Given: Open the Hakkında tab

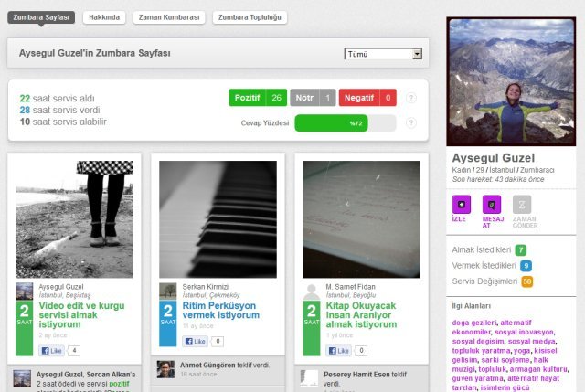Looking at the screenshot, I should tap(104, 17).
